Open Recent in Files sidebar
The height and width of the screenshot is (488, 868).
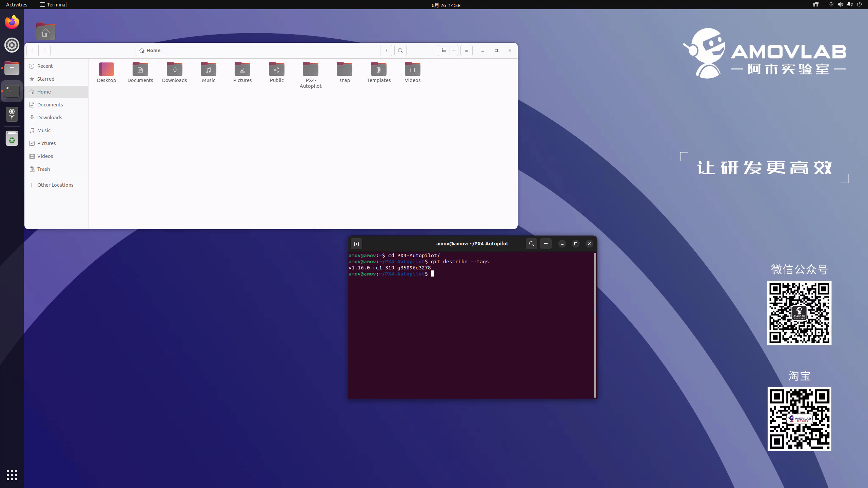(x=56, y=66)
